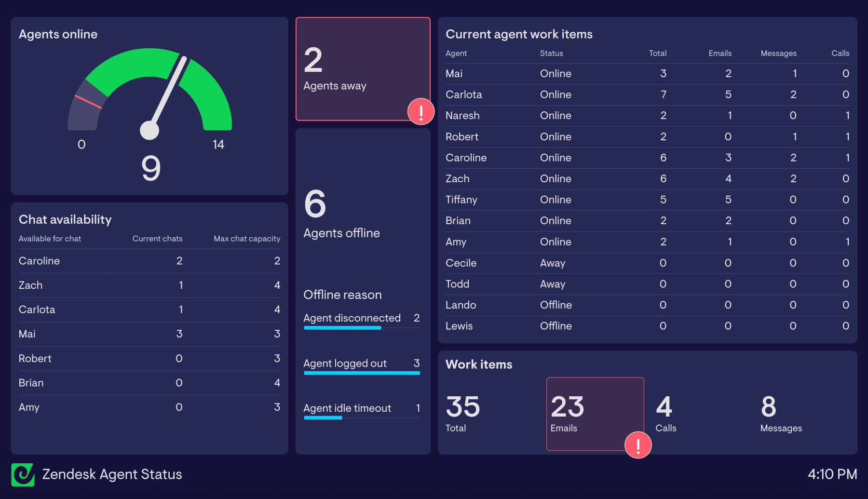The image size is (868, 499).
Task: Select Amy in work items table
Action: [647, 242]
